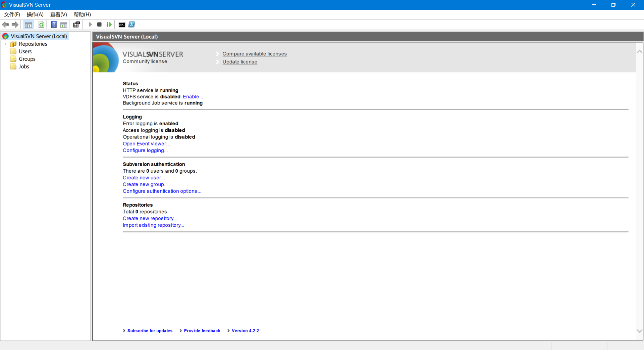Select VisualSVN Server (Local) tree item
644x350 pixels.
(39, 36)
